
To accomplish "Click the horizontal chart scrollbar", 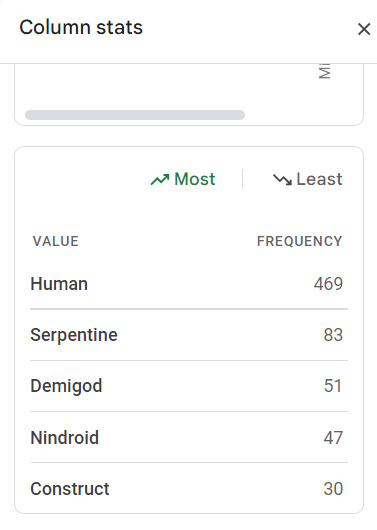I will point(135,115).
